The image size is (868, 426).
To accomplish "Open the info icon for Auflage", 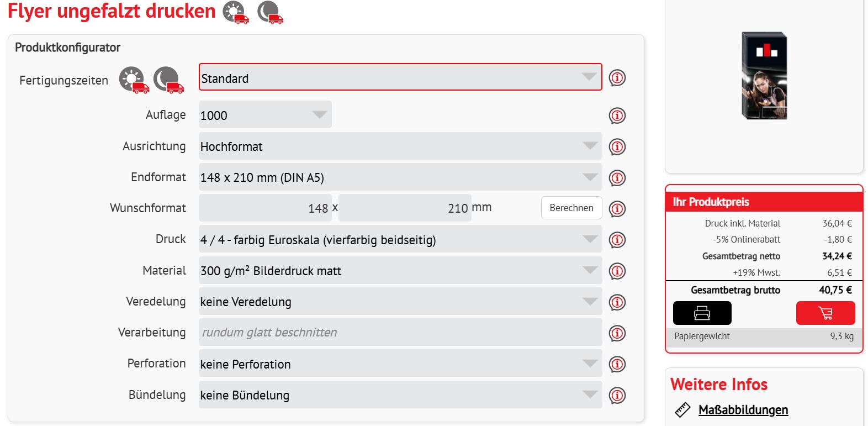I will pos(617,115).
